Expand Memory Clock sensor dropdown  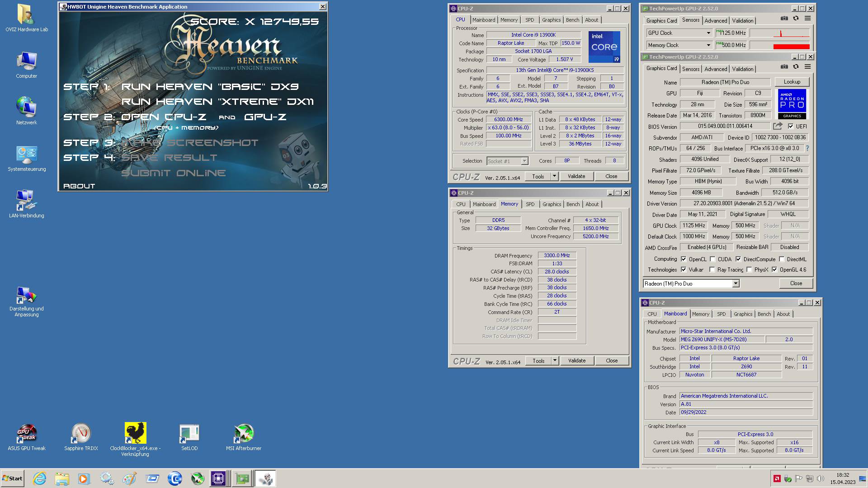coord(708,45)
